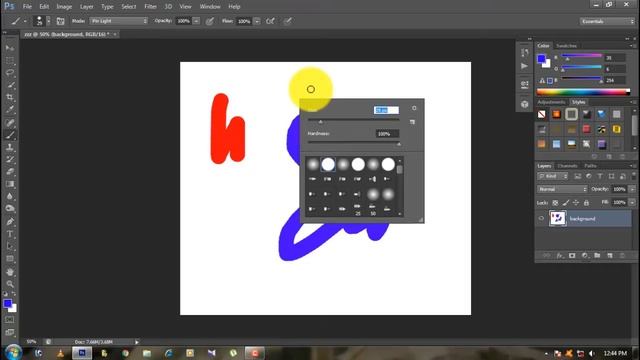Open the Image menu

coord(64,7)
